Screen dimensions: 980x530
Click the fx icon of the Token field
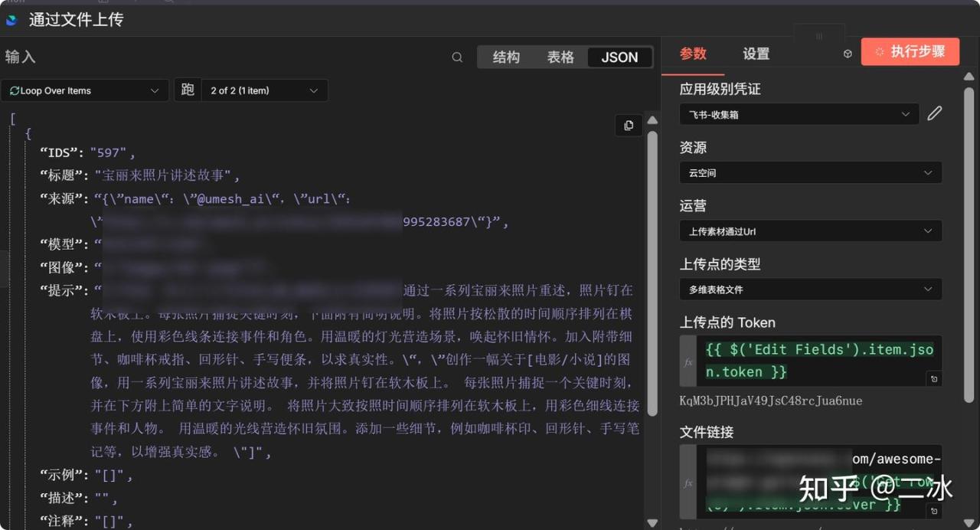click(x=688, y=361)
